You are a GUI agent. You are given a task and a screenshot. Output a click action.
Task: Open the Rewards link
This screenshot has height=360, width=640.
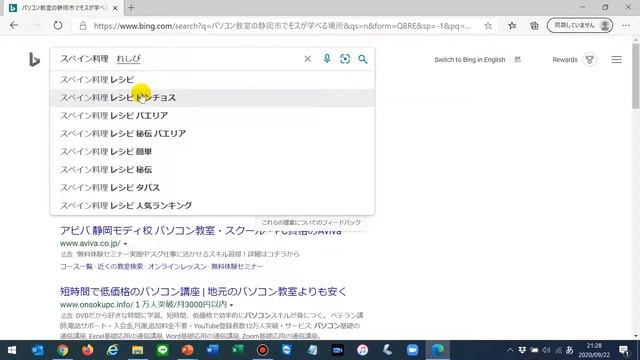[565, 60]
